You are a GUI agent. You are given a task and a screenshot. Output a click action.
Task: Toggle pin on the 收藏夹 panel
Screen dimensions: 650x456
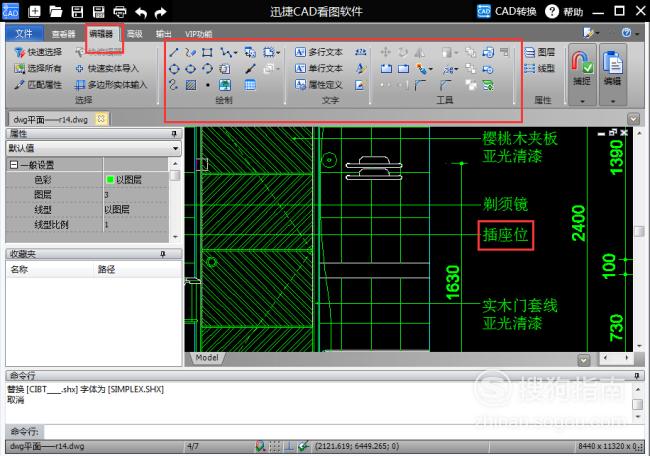(x=163, y=254)
